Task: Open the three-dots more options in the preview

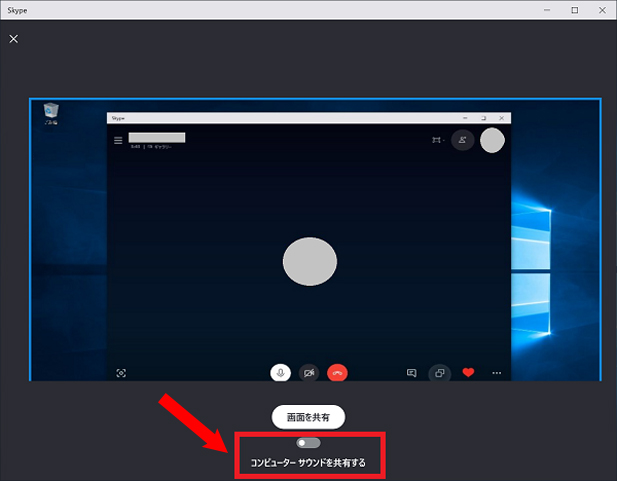Action: point(497,373)
